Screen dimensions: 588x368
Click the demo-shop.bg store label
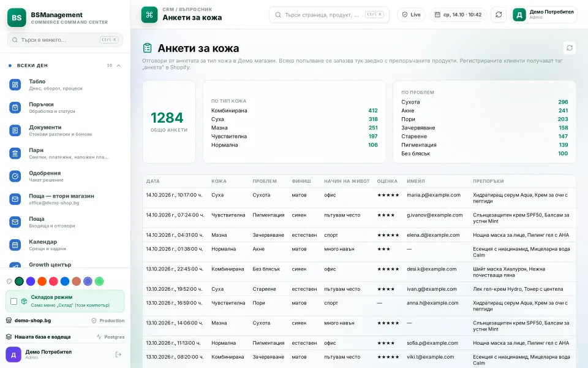pos(32,321)
